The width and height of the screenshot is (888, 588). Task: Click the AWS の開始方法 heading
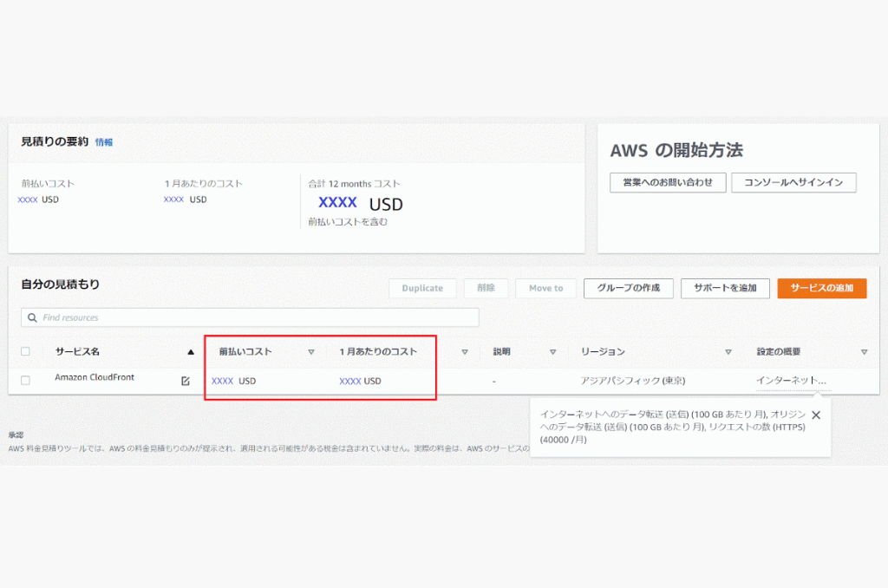click(x=676, y=150)
